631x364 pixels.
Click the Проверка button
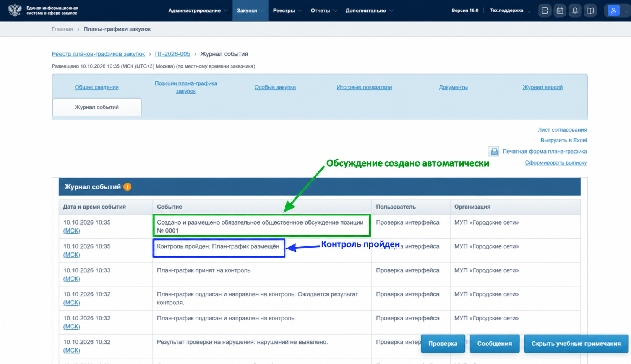tap(443, 343)
